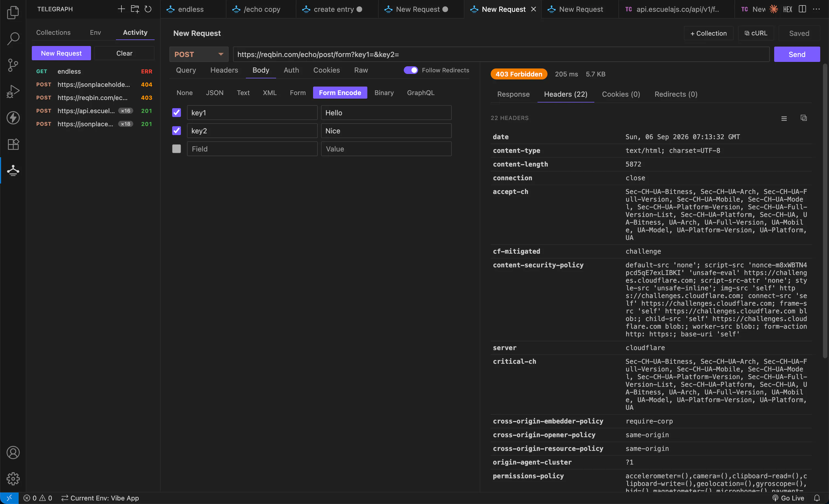Click the refresh icon beside TELEGRAPH
Screen dimensions: 829x504
tap(148, 9)
